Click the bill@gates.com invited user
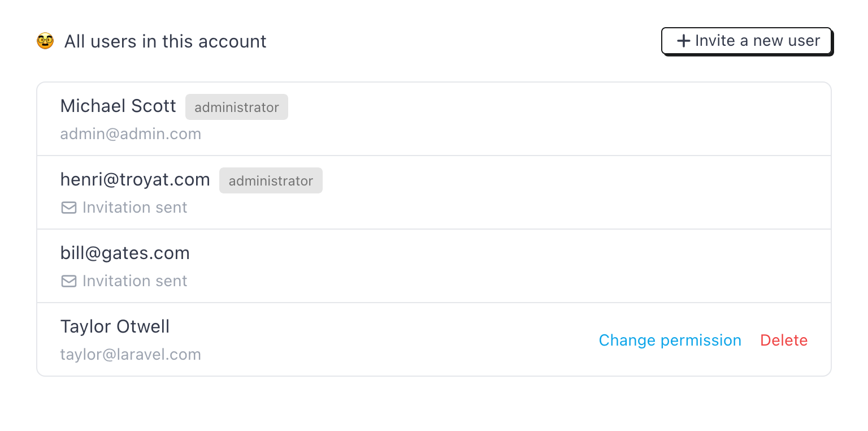Image resolution: width=868 pixels, height=431 pixels. (x=125, y=253)
